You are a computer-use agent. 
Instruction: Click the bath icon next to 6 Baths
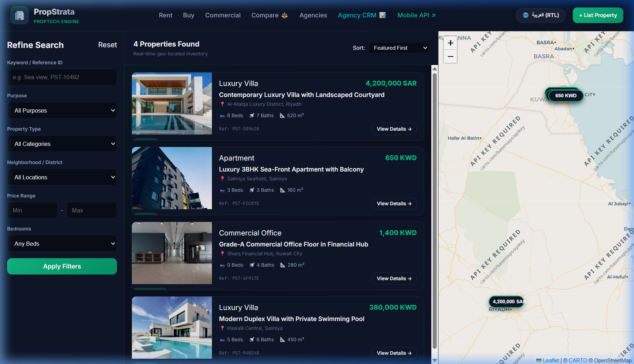[x=252, y=339]
